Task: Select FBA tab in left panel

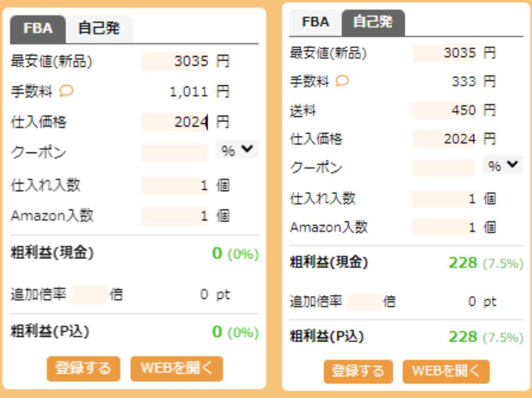Action: click(38, 29)
